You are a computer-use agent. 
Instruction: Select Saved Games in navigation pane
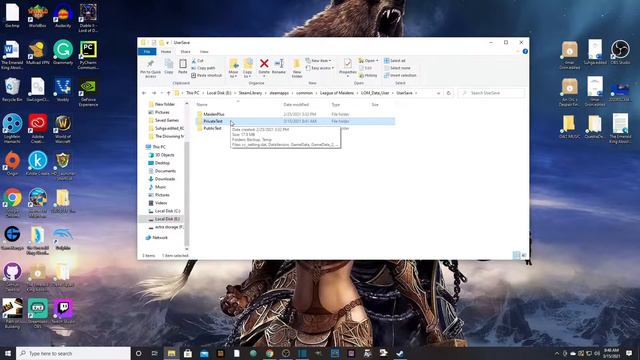pyautogui.click(x=167, y=120)
